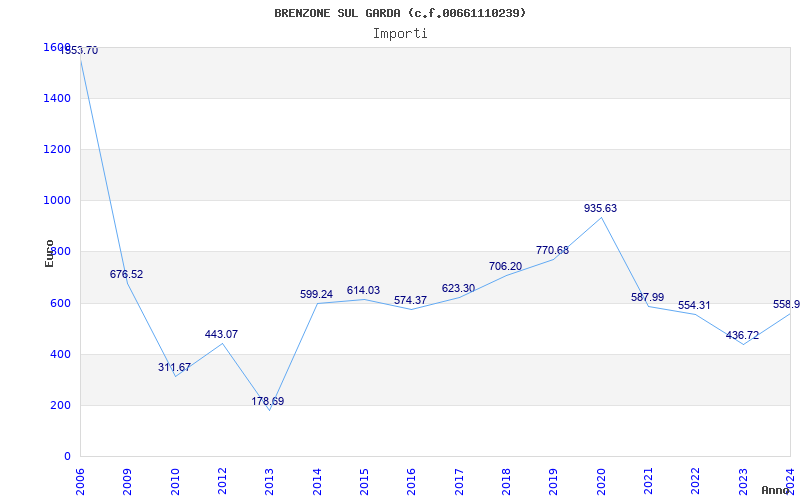This screenshot has height=500, width=800.
Task: Click the year 2023 axis label
Action: tap(743, 482)
